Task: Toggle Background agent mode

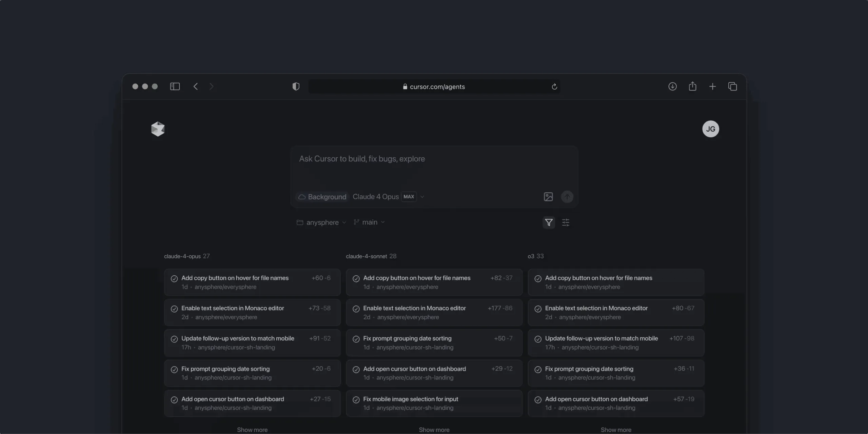Action: 322,197
